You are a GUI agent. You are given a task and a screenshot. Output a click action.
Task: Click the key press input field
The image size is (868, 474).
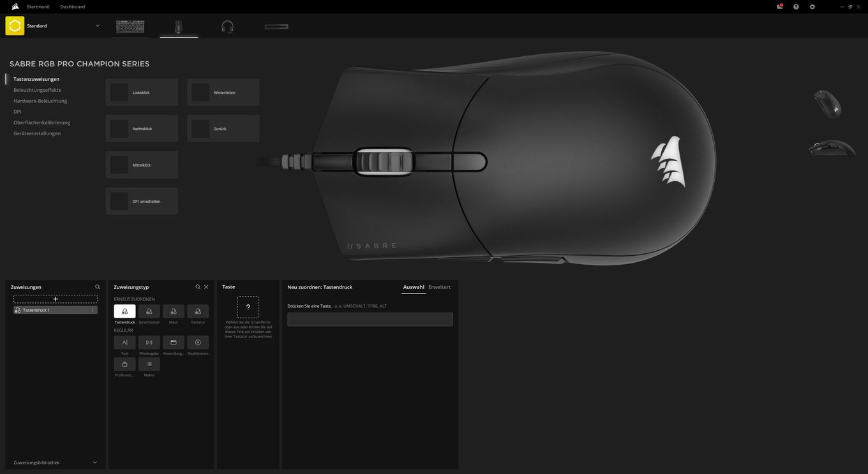(x=370, y=319)
